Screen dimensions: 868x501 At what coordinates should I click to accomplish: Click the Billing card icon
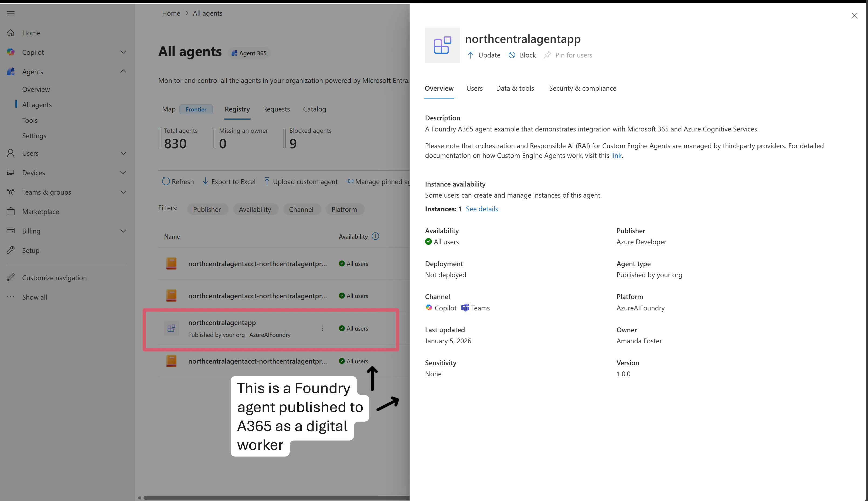11,231
